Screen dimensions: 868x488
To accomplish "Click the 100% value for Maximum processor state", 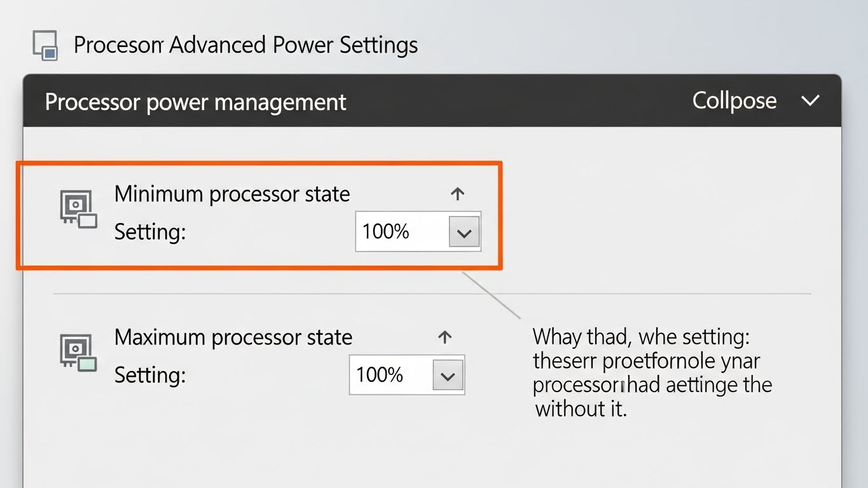I will coord(380,375).
